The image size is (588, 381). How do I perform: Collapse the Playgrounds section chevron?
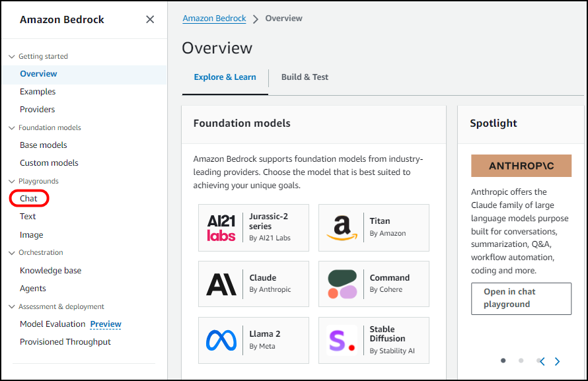coord(12,182)
